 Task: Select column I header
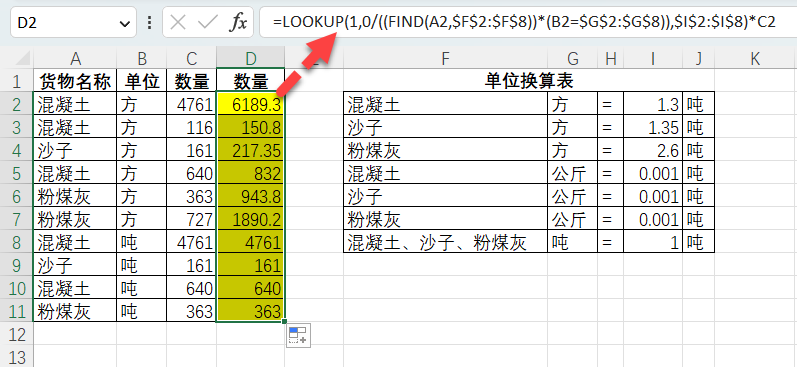653,59
